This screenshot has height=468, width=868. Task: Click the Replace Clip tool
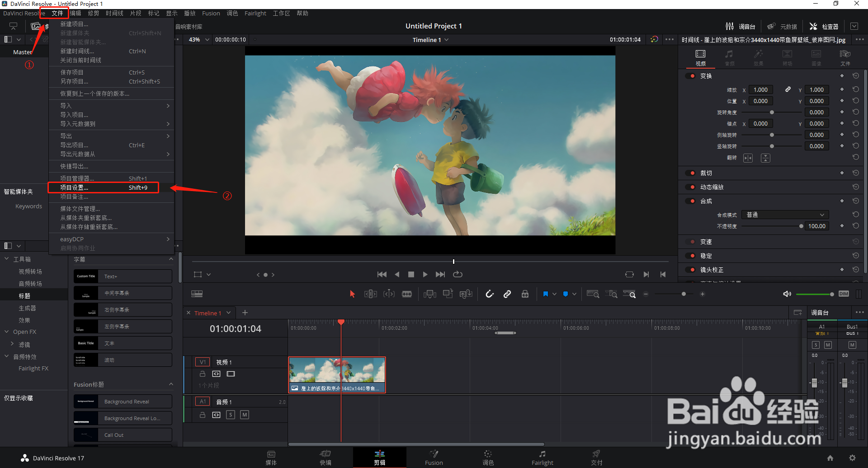(x=466, y=294)
